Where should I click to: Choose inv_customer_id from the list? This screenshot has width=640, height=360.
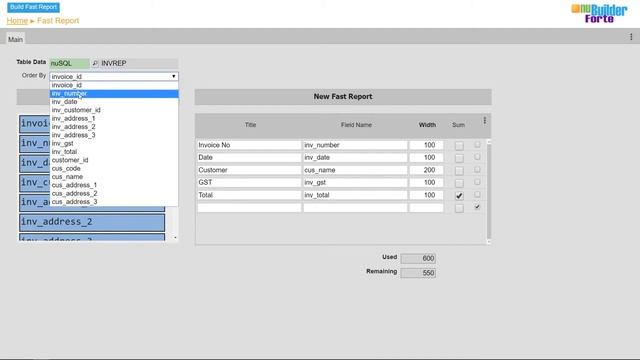[114, 110]
